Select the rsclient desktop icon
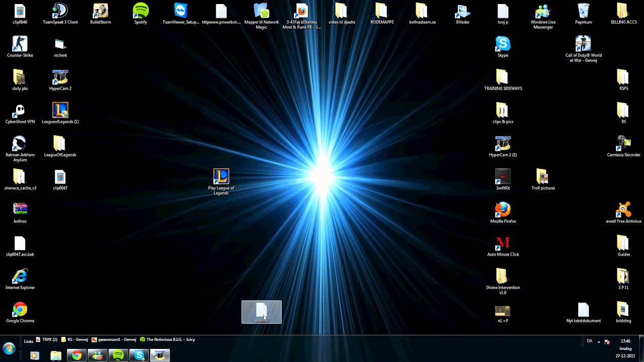The image size is (644, 362). point(60,47)
